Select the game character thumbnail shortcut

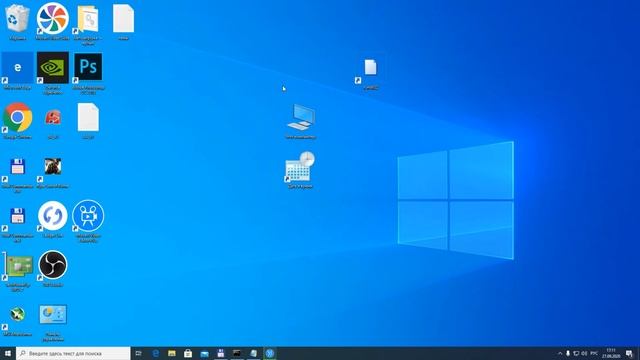coord(53,167)
